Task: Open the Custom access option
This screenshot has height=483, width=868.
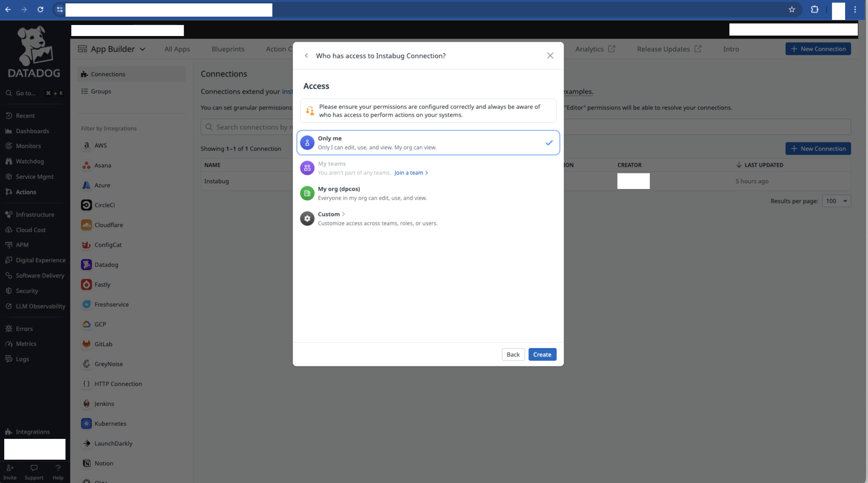Action: pos(428,219)
